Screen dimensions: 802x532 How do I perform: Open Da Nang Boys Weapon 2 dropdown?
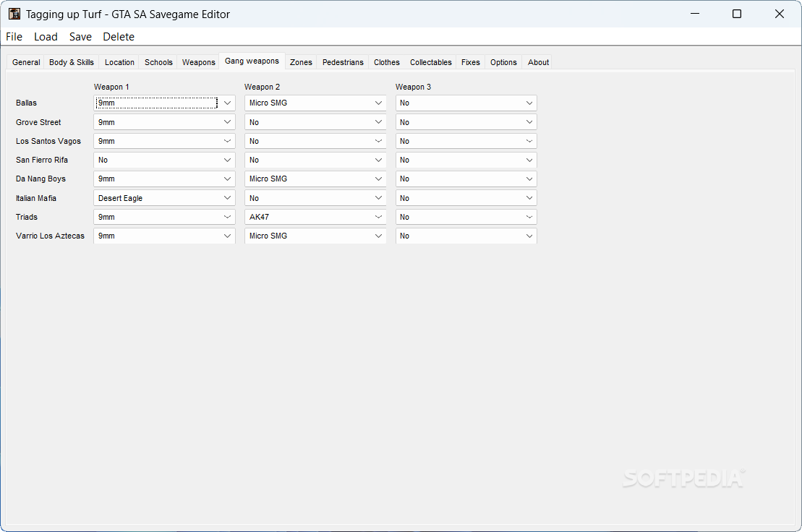coord(315,179)
